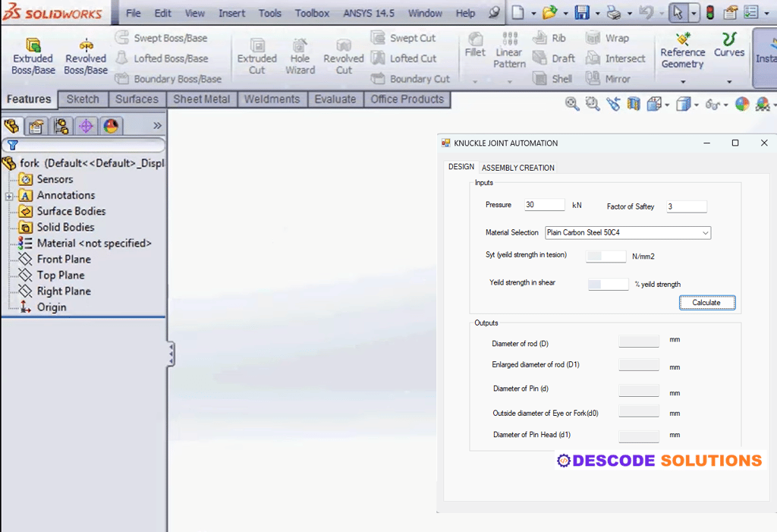Click the Extruded Cut tool
Screen dimensions: 777x532
point(256,56)
